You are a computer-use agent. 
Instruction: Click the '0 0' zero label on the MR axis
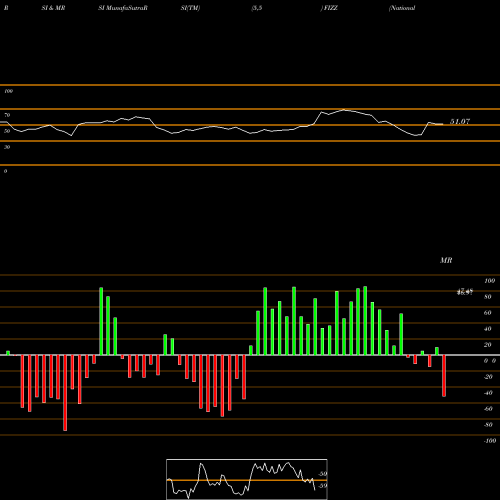click(x=490, y=361)
